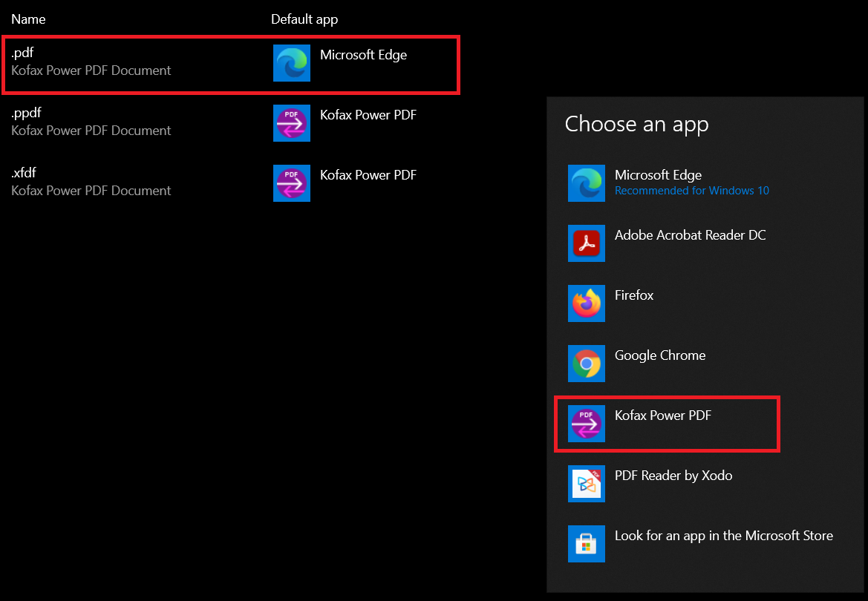The height and width of the screenshot is (601, 868).
Task: Select Firefox from the Choose an app list
Action: tap(633, 295)
